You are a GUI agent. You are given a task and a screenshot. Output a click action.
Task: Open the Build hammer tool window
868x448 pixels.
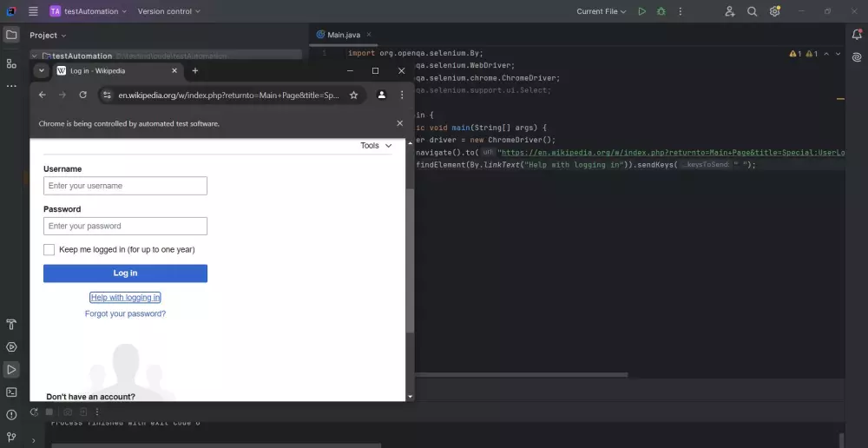coord(11,324)
